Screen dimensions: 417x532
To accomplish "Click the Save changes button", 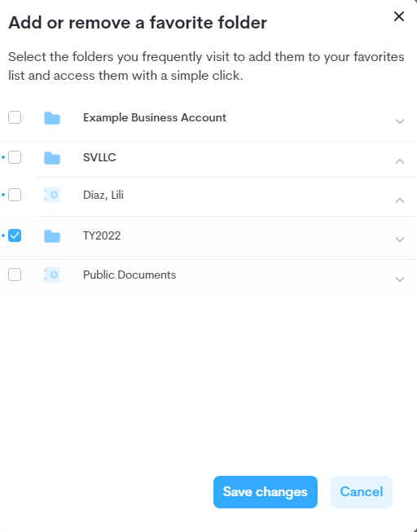I will pyautogui.click(x=266, y=492).
